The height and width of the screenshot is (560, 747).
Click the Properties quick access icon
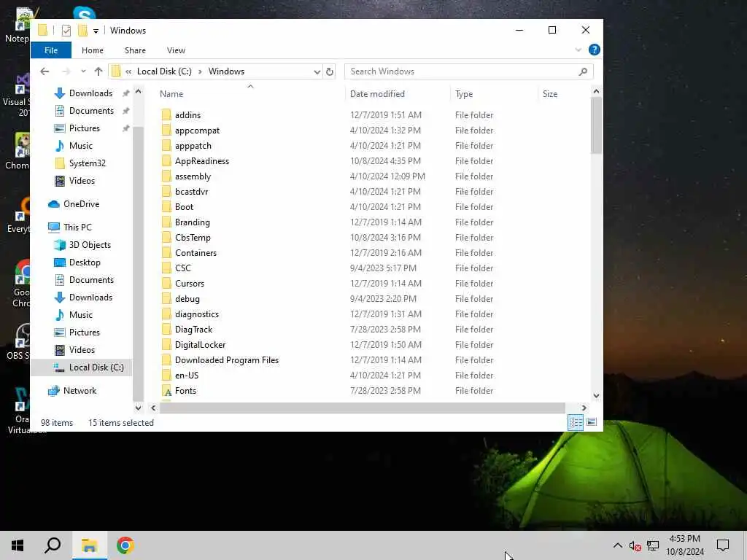click(66, 31)
